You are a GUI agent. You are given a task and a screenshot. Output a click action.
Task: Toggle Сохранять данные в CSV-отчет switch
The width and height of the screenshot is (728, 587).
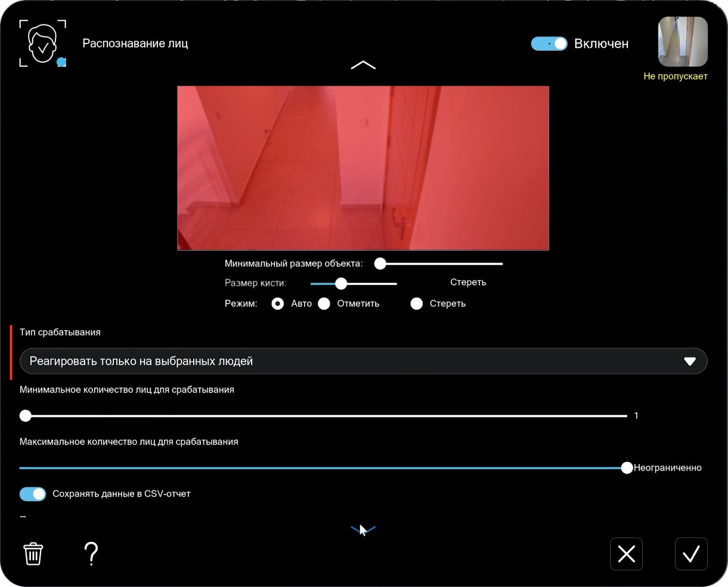(33, 494)
